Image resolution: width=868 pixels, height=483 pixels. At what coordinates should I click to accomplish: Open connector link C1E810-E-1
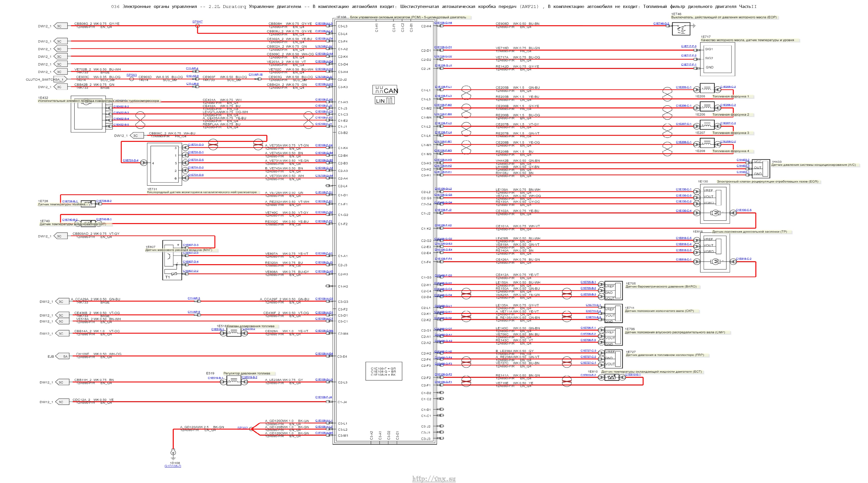633,374
